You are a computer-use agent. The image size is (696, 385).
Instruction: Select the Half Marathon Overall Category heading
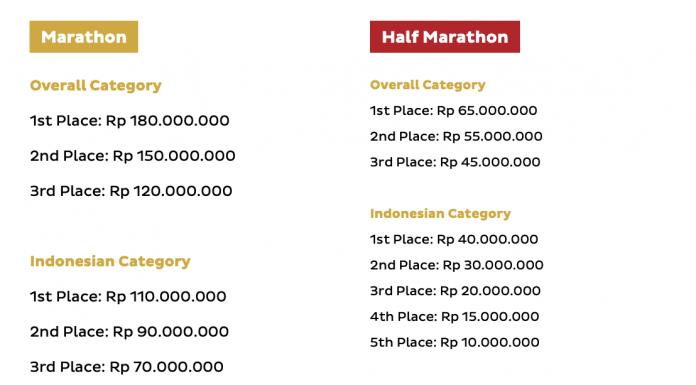click(x=427, y=85)
